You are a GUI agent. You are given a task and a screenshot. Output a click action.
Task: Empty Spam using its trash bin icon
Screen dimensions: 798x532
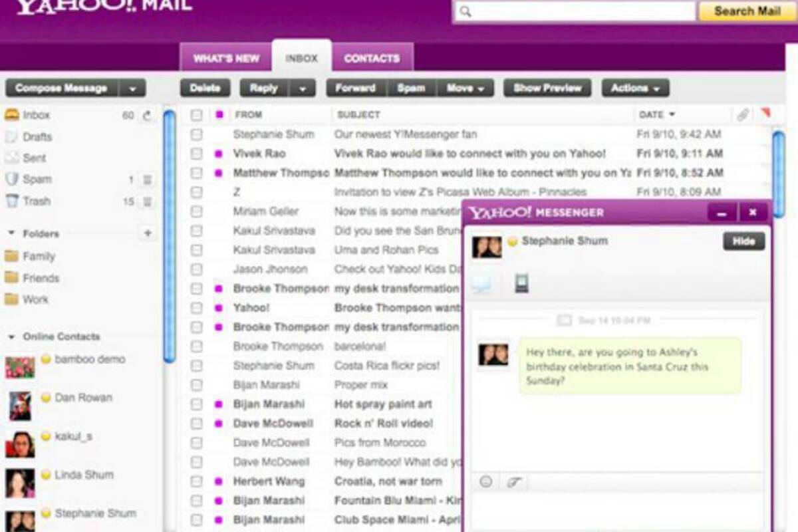point(147,180)
